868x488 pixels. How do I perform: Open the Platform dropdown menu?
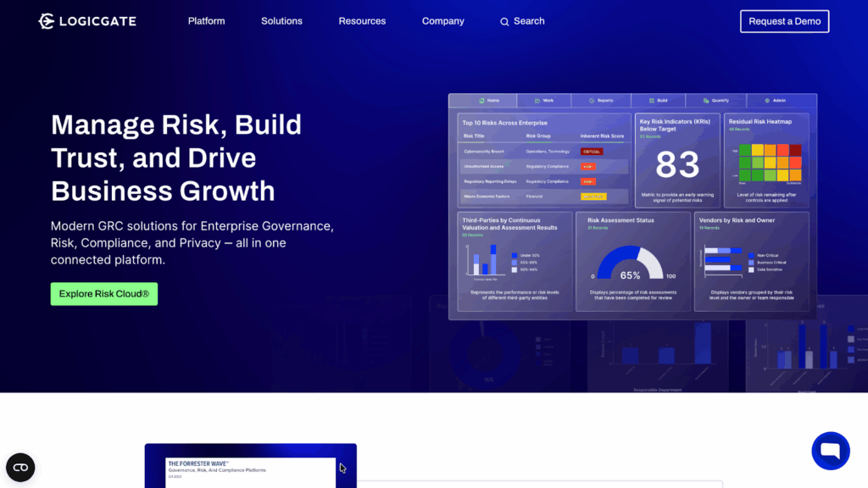coord(206,21)
